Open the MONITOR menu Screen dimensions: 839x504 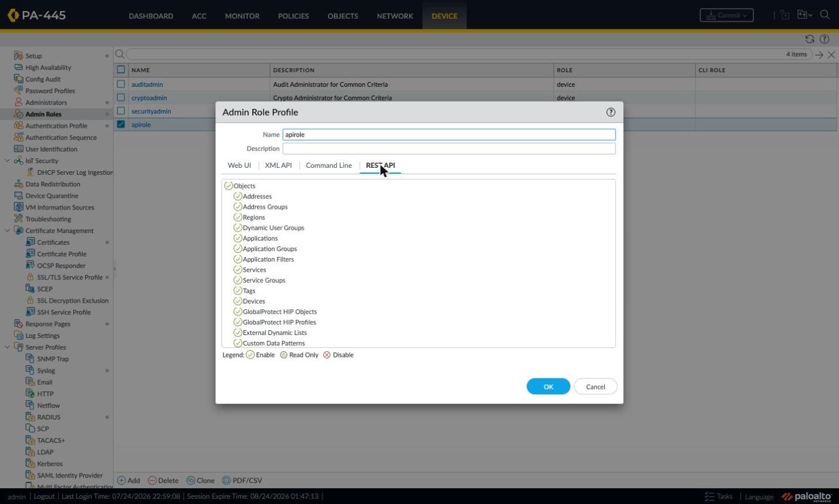pos(242,16)
